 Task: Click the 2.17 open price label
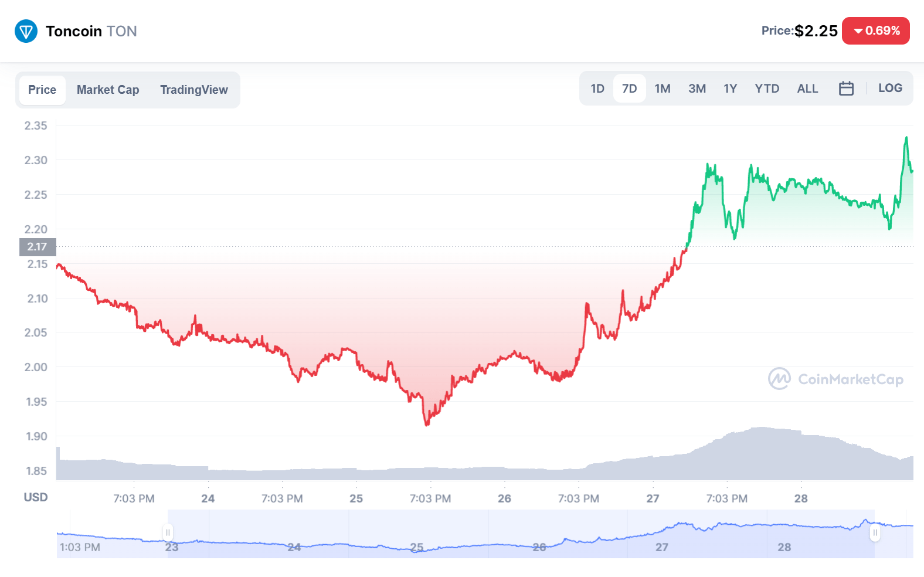click(x=38, y=247)
